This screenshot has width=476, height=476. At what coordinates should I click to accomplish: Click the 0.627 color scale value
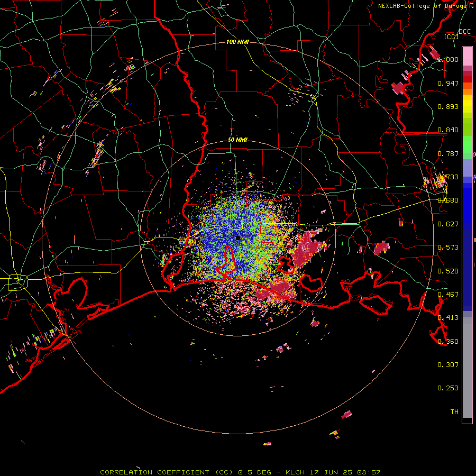[x=448, y=224]
